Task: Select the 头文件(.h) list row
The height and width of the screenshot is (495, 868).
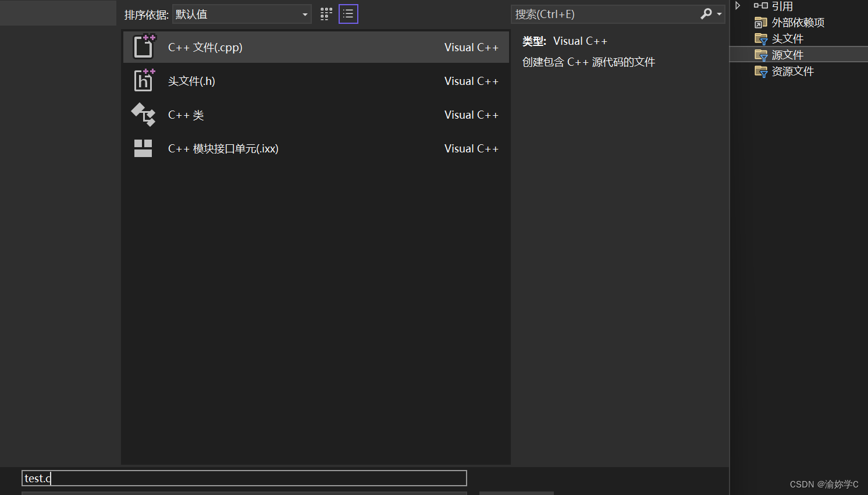Action: coord(316,81)
